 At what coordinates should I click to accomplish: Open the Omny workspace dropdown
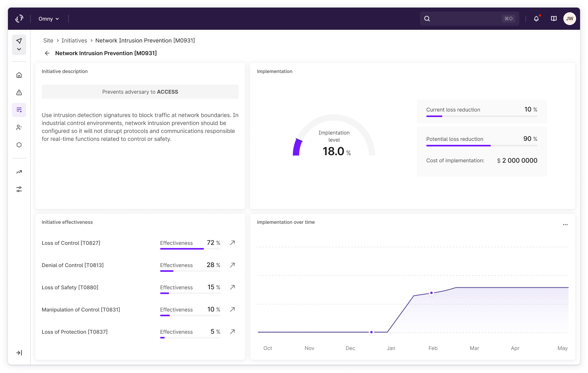pos(49,19)
